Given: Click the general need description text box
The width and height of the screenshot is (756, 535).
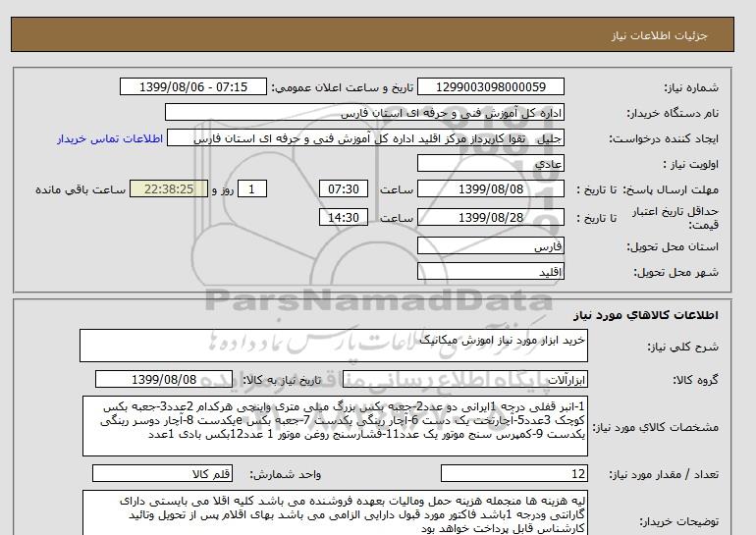Looking at the screenshot, I should [x=334, y=347].
